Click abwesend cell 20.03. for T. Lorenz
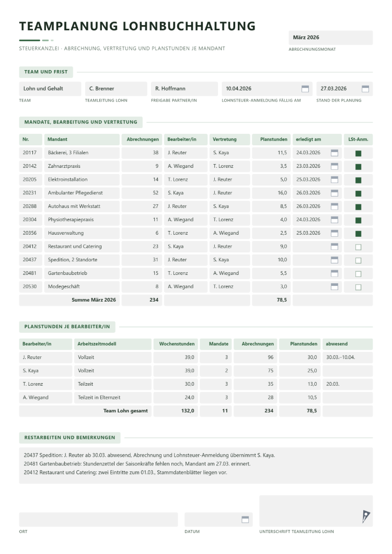Viewport: 392px width, 554px height. point(348,384)
